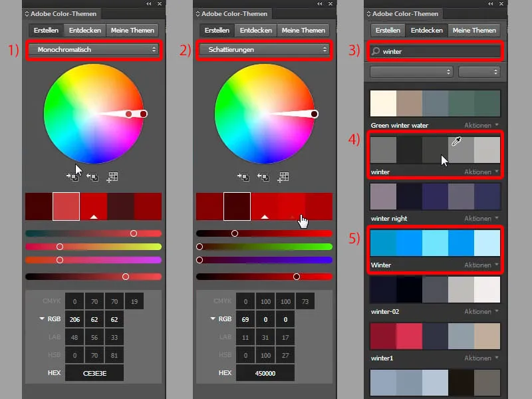This screenshot has height=399, width=532.
Task: Click the HEX field showing CE3E3E
Action: pyautogui.click(x=94, y=373)
